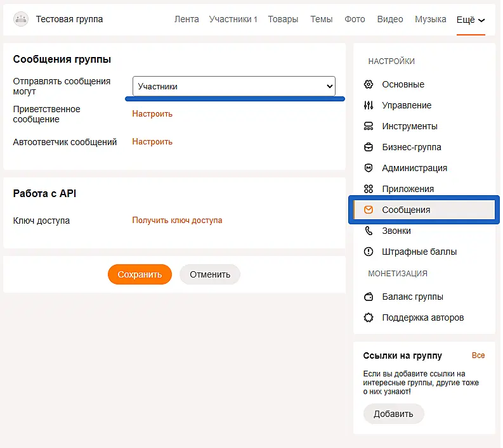The width and height of the screenshot is (503, 448).
Task: Click the group avatar next to Тестовая группа
Action: pos(21,19)
